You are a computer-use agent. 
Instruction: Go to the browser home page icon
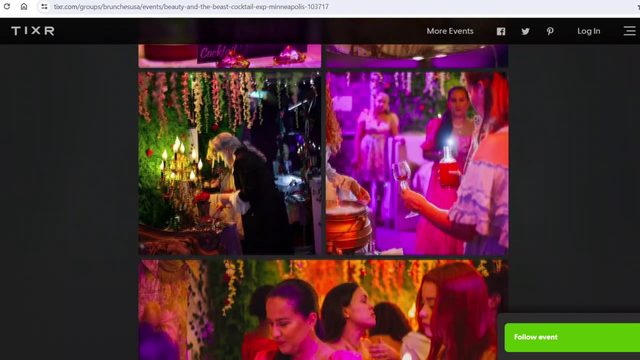point(24,7)
